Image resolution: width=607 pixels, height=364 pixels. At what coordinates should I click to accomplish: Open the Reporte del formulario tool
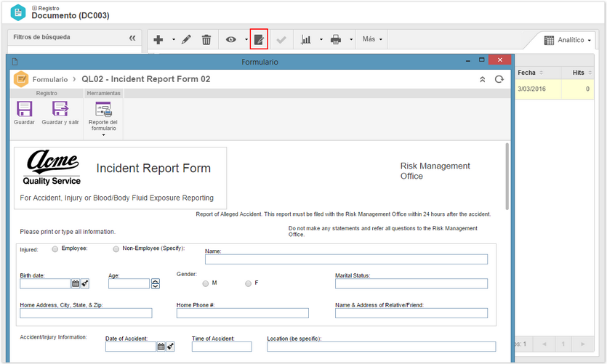pos(103,116)
